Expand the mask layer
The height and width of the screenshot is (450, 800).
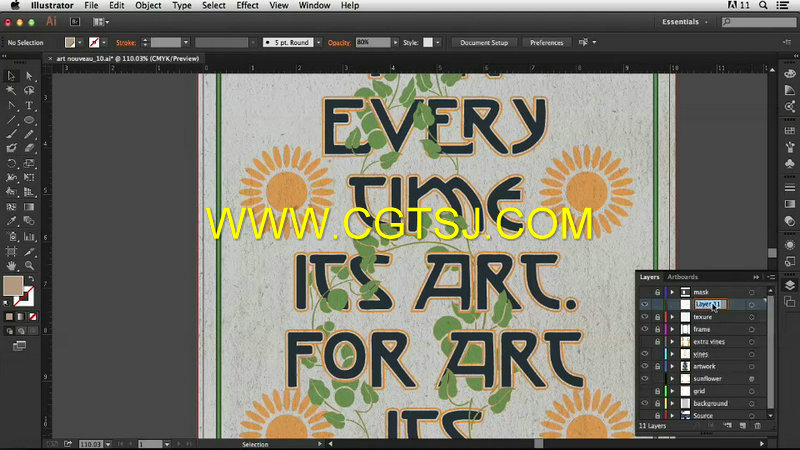[x=672, y=292]
